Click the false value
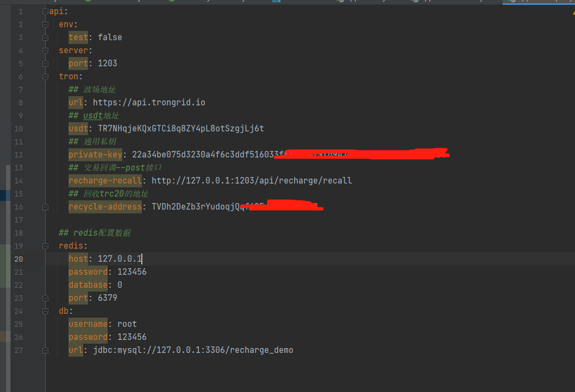Viewport: 575px width, 392px height. [x=110, y=37]
